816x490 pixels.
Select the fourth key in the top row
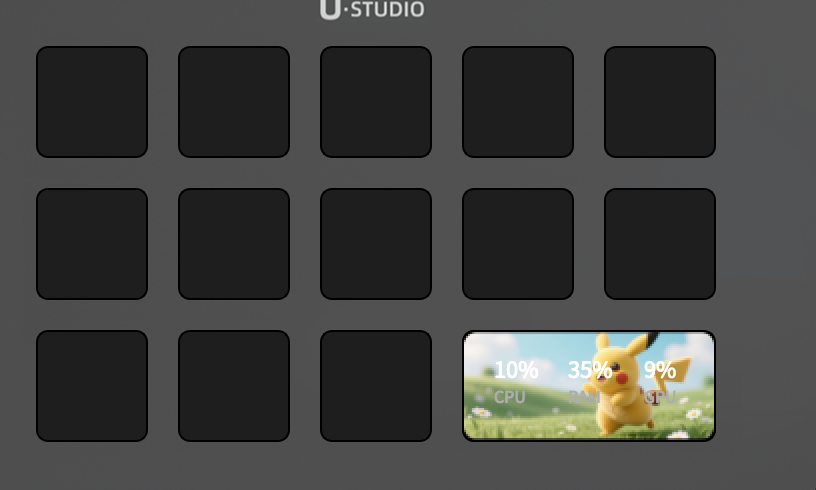tap(518, 102)
